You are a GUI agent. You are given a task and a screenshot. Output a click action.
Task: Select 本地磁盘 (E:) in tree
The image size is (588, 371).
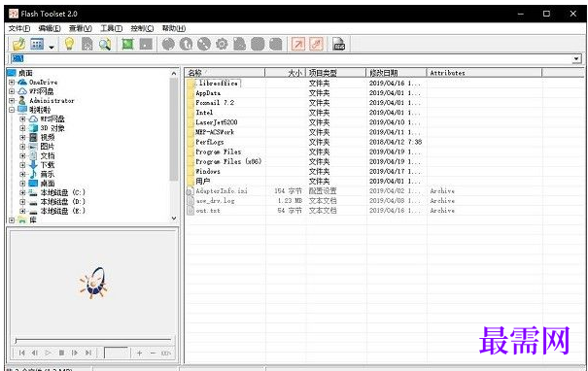pyautogui.click(x=63, y=211)
